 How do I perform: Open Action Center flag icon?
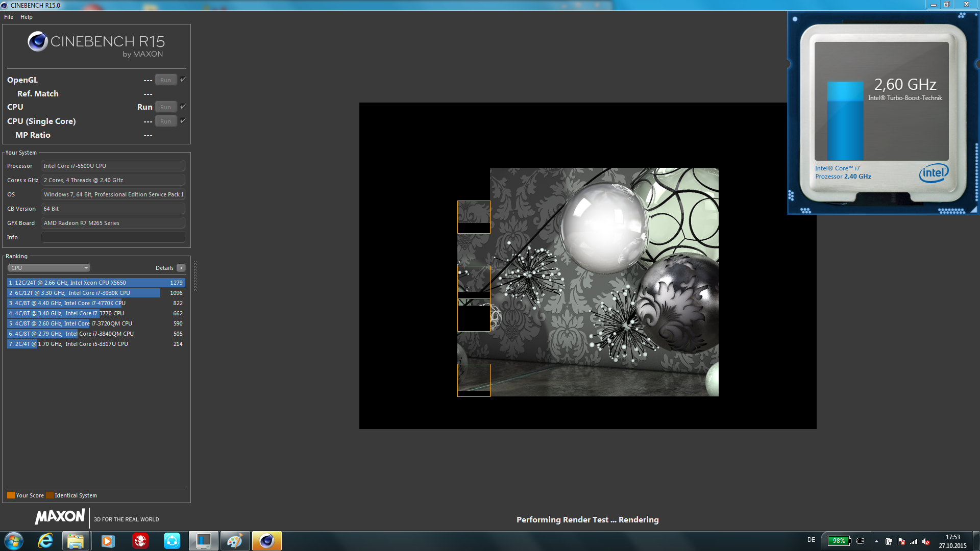click(901, 541)
